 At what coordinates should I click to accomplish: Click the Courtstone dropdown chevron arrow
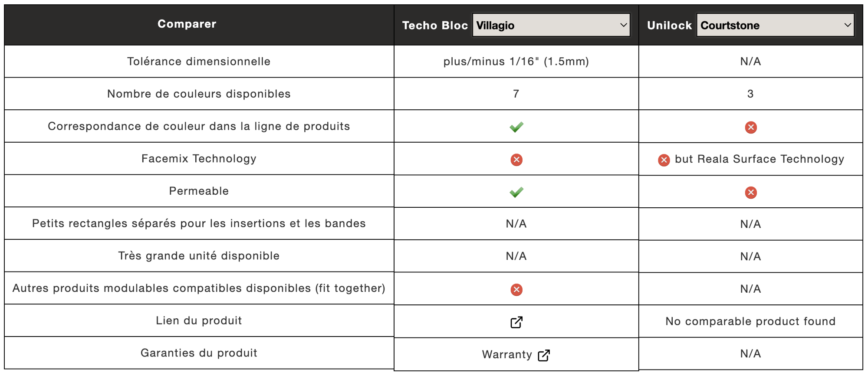click(847, 25)
